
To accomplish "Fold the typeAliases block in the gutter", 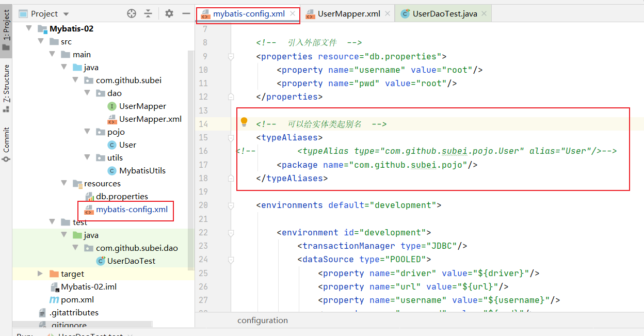I will click(231, 138).
